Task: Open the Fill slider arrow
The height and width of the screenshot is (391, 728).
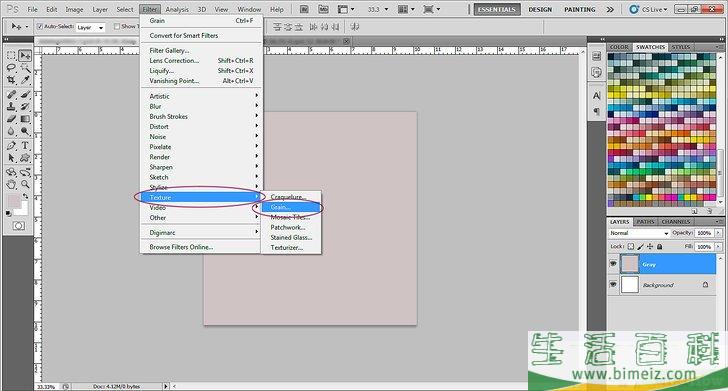Action: pyautogui.click(x=718, y=247)
